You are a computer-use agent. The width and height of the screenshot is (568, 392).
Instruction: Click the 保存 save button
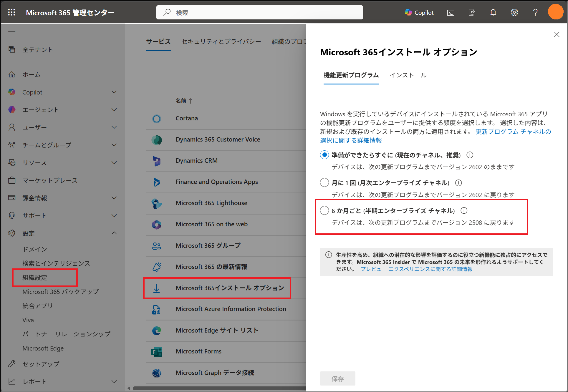coord(337,378)
